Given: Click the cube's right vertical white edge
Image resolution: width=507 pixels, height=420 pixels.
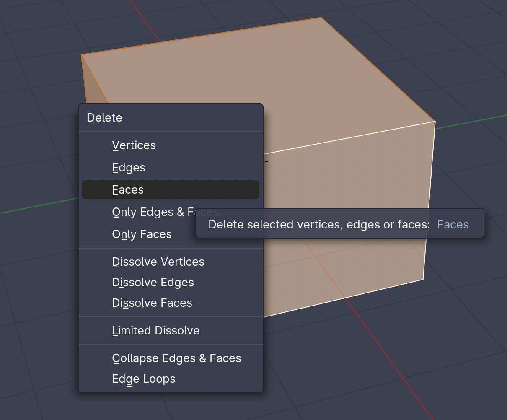Looking at the screenshot, I should coord(429,200).
